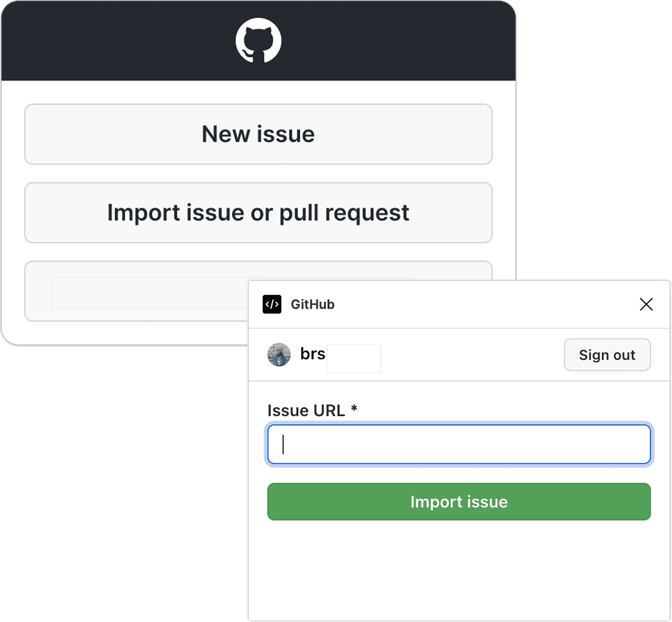
Task: Choose Import issue or pull request
Action: coord(259,213)
